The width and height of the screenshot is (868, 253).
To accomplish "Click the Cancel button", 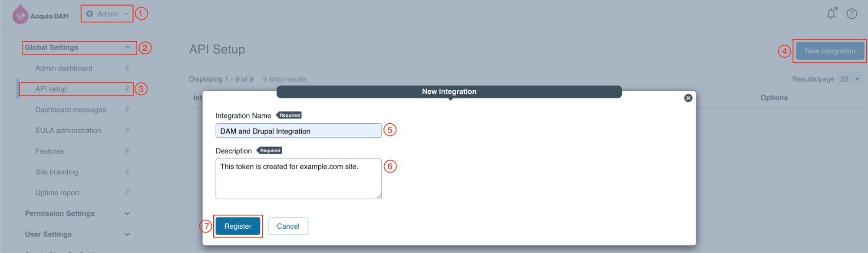I will pos(288,226).
